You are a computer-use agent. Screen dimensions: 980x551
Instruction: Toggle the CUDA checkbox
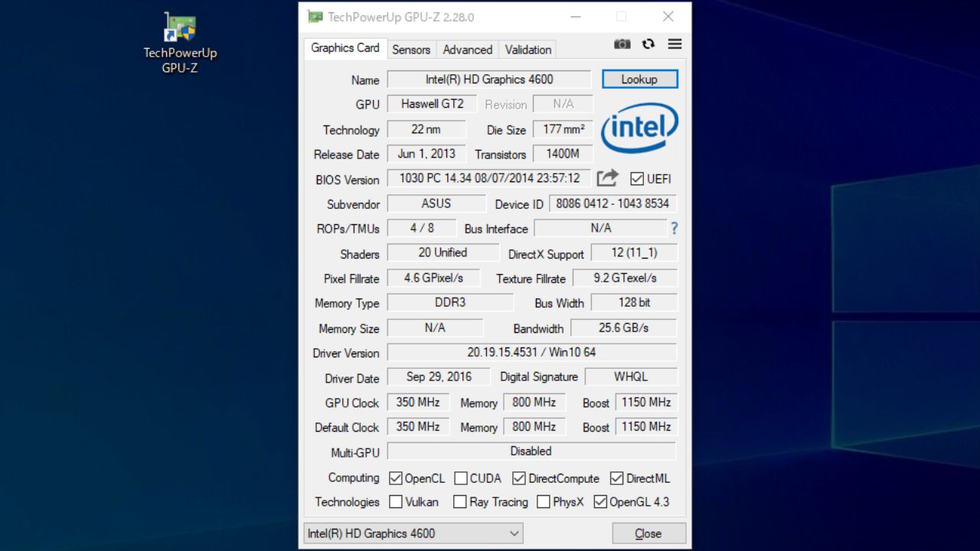461,478
